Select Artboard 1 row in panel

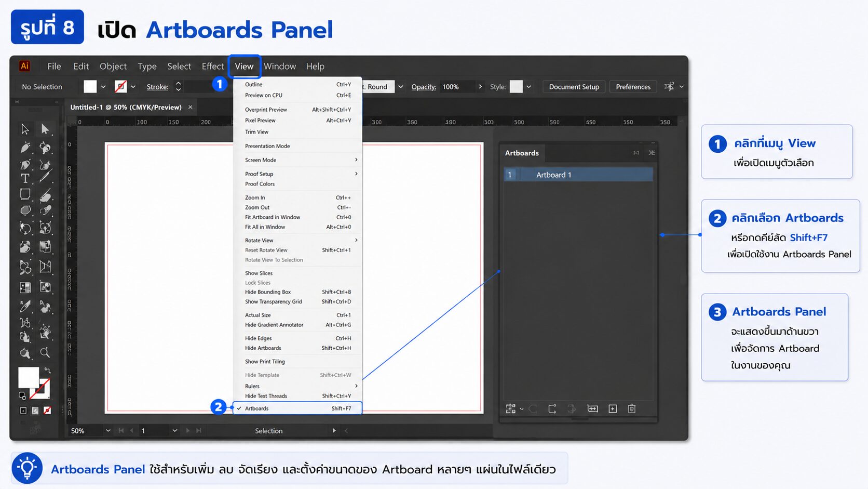coord(578,175)
